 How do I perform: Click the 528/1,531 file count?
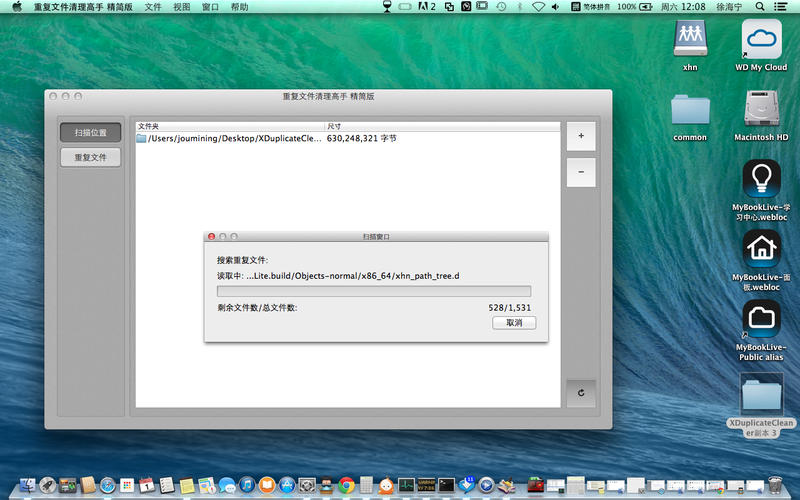509,308
